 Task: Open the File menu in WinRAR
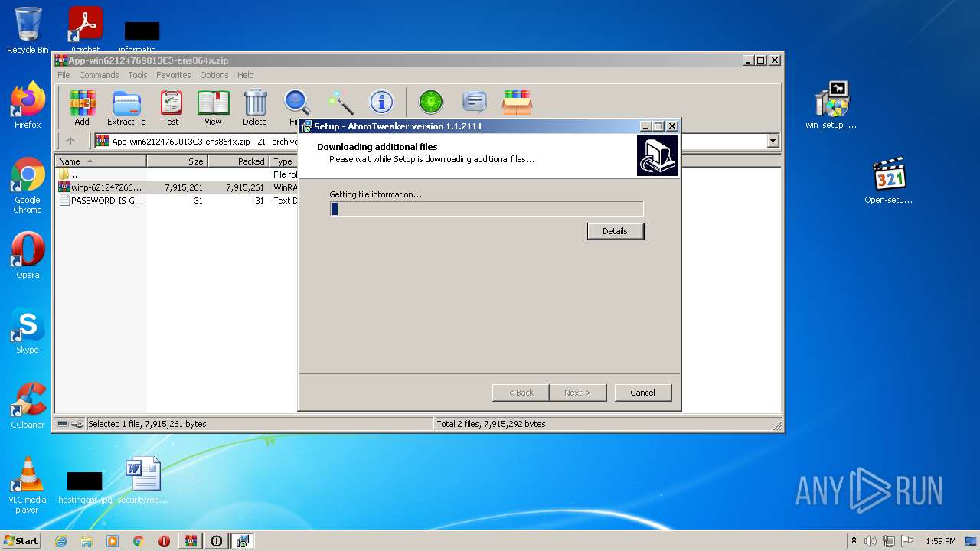(x=64, y=75)
